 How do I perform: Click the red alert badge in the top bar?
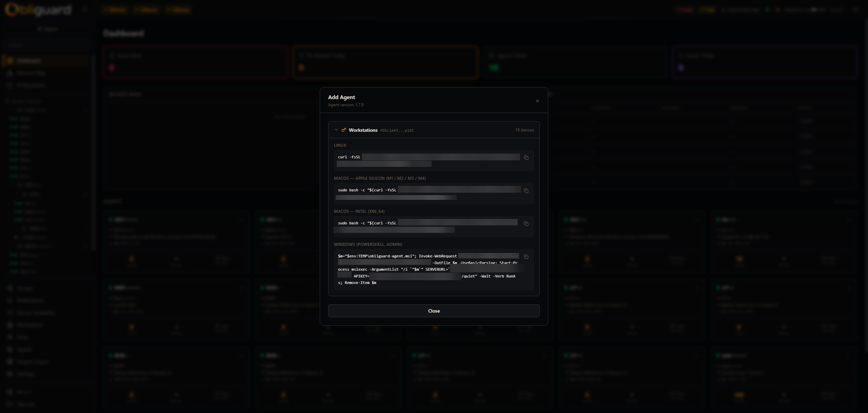tap(684, 10)
